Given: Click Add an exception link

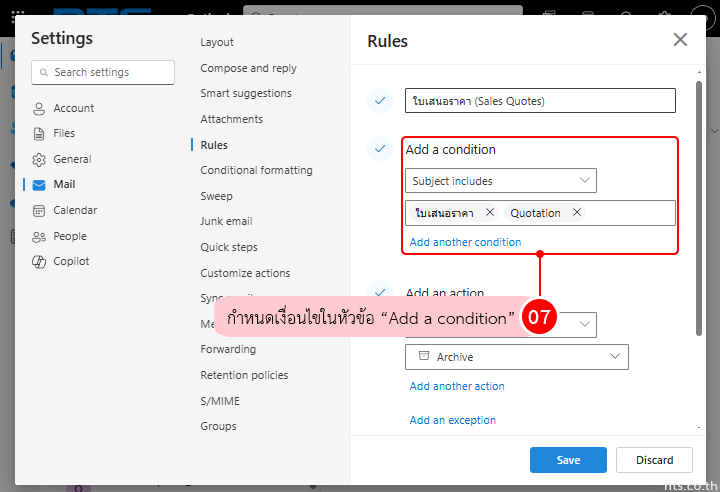Looking at the screenshot, I should click(452, 420).
